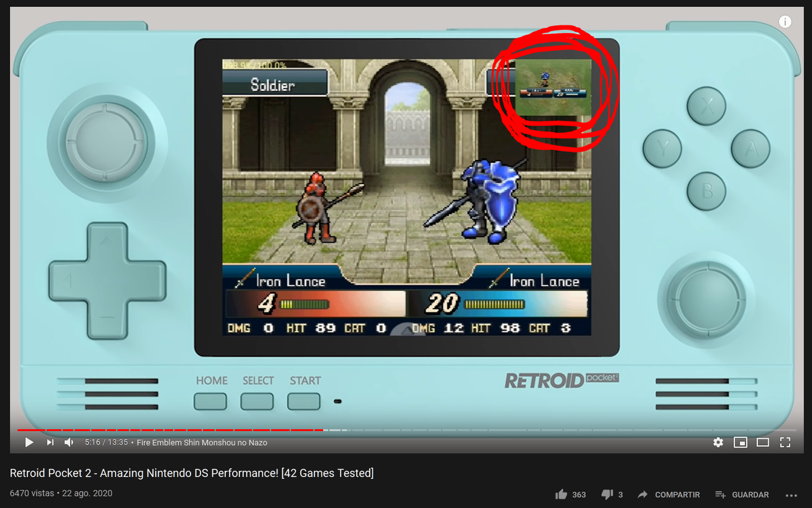
Task: Click the RETROID pocket logo on device
Action: 561,380
